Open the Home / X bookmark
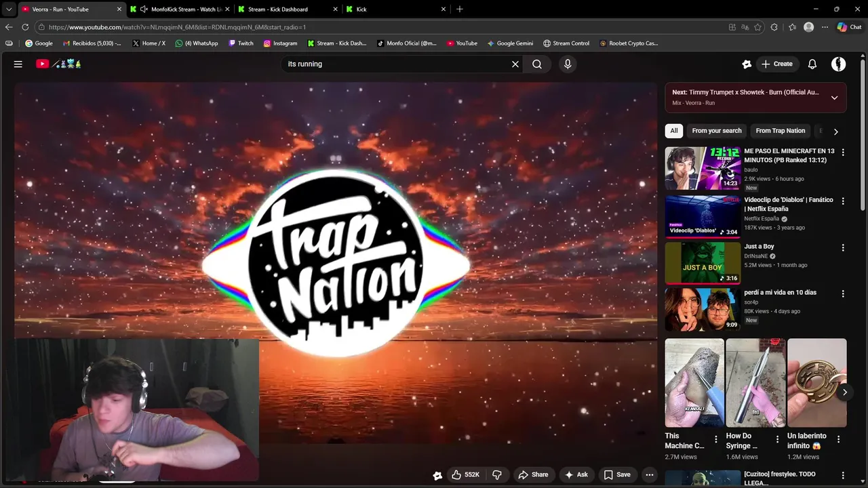 (x=149, y=43)
